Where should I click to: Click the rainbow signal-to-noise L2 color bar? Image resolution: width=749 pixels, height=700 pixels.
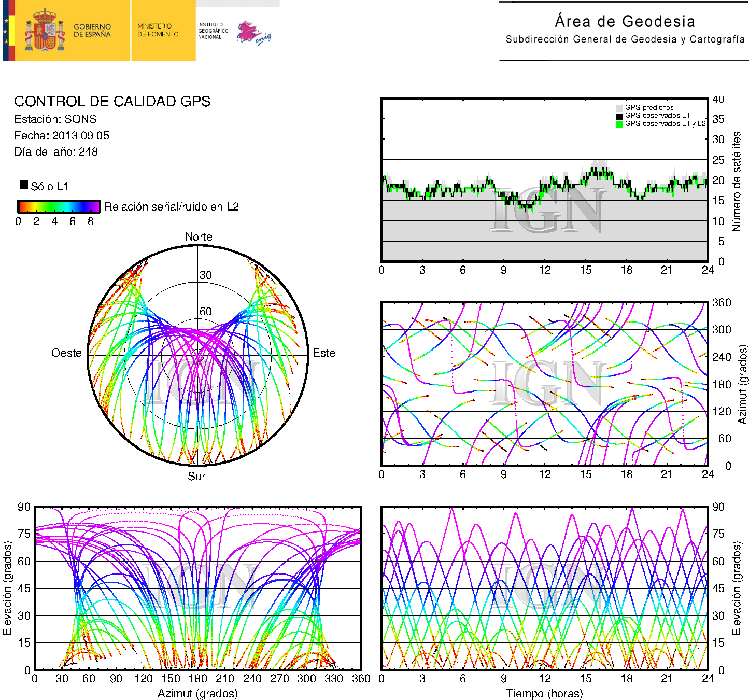59,206
